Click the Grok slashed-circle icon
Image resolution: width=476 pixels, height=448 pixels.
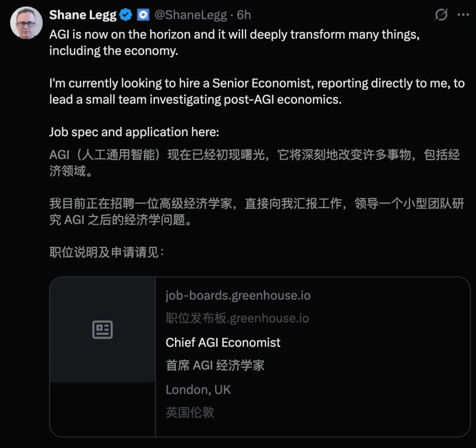(x=441, y=15)
